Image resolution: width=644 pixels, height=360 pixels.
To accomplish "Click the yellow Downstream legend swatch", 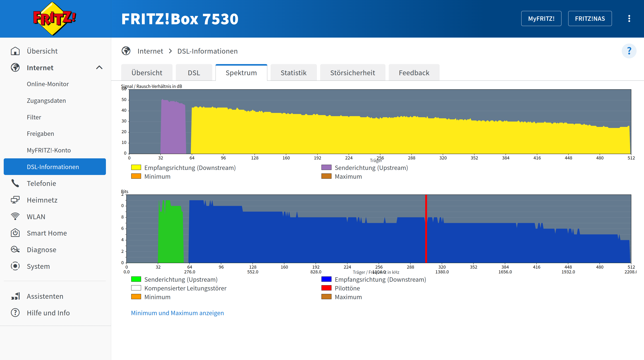I will coord(136,168).
